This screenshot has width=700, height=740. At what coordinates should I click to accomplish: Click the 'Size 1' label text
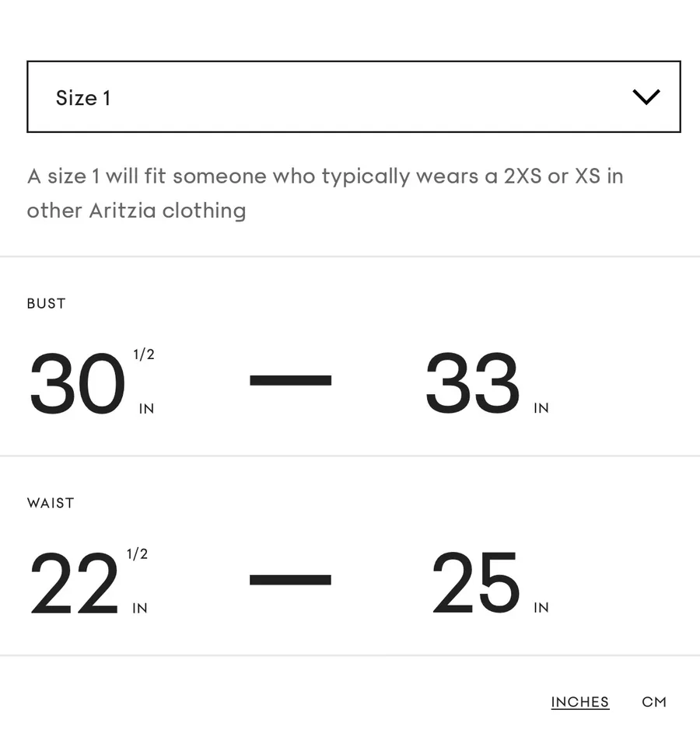point(83,98)
